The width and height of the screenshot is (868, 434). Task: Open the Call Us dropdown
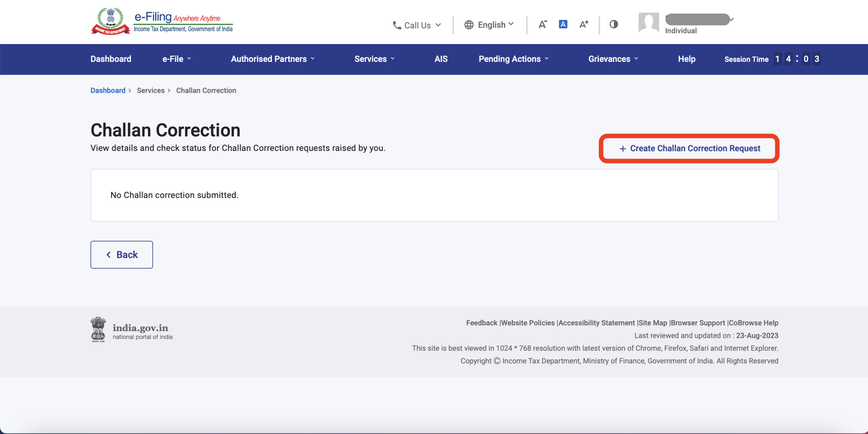click(417, 25)
